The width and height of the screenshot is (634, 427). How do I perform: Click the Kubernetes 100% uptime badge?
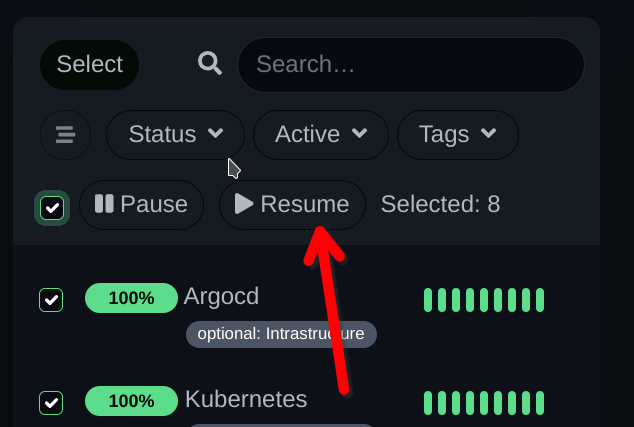(x=131, y=401)
